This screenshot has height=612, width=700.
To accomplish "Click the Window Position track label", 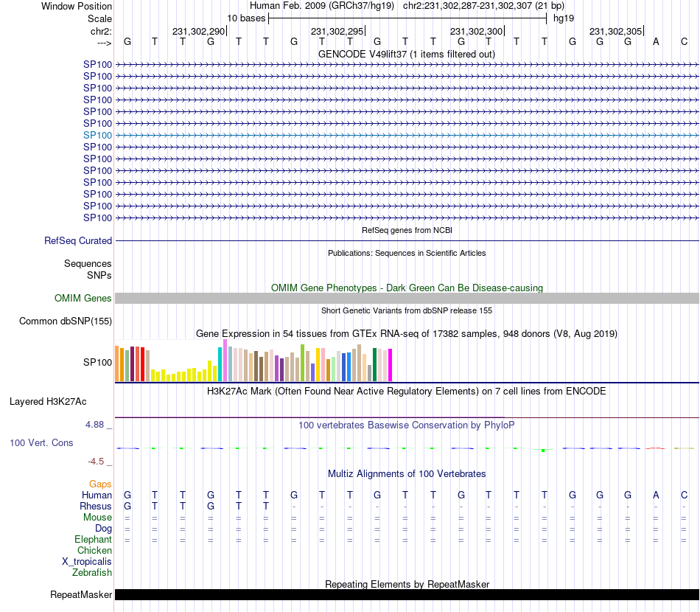I will tap(77, 6).
